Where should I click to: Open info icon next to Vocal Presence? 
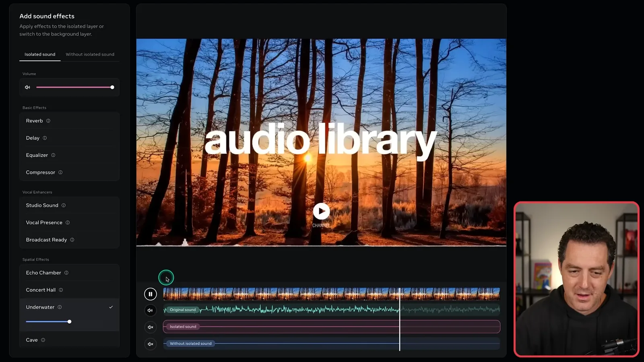68,222
